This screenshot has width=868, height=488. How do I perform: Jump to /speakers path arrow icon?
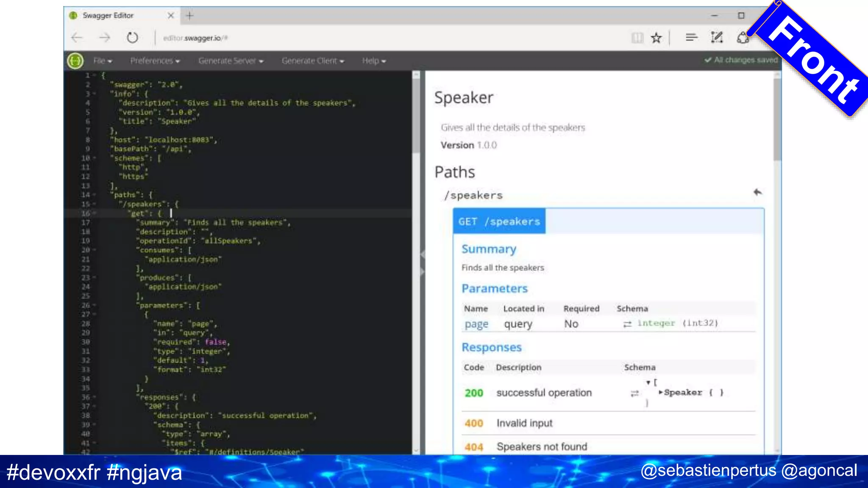point(757,193)
